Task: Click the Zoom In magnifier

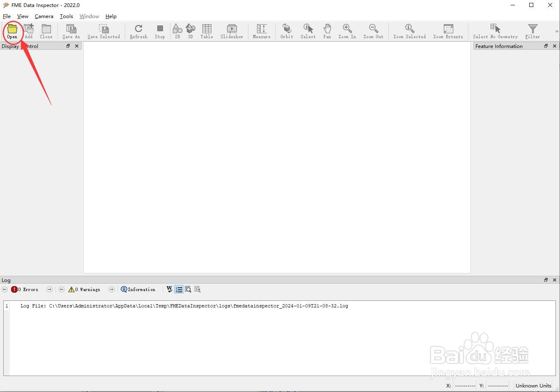Action: coord(347,31)
